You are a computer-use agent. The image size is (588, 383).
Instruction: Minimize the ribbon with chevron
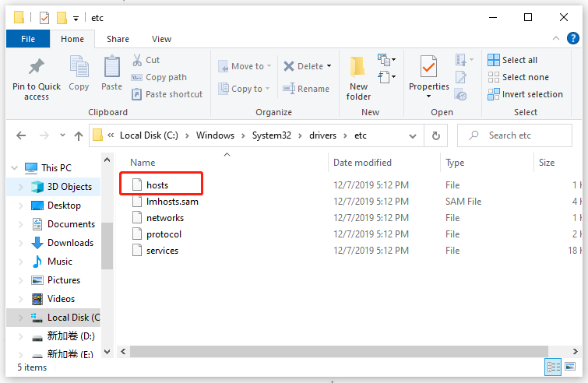coord(556,38)
